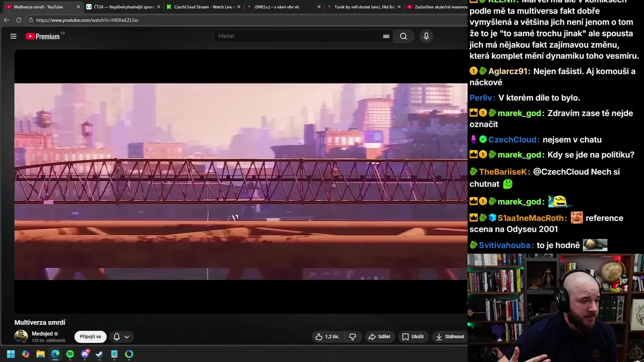Expand notification options chevron
This screenshot has height=362, width=644.
click(127, 337)
